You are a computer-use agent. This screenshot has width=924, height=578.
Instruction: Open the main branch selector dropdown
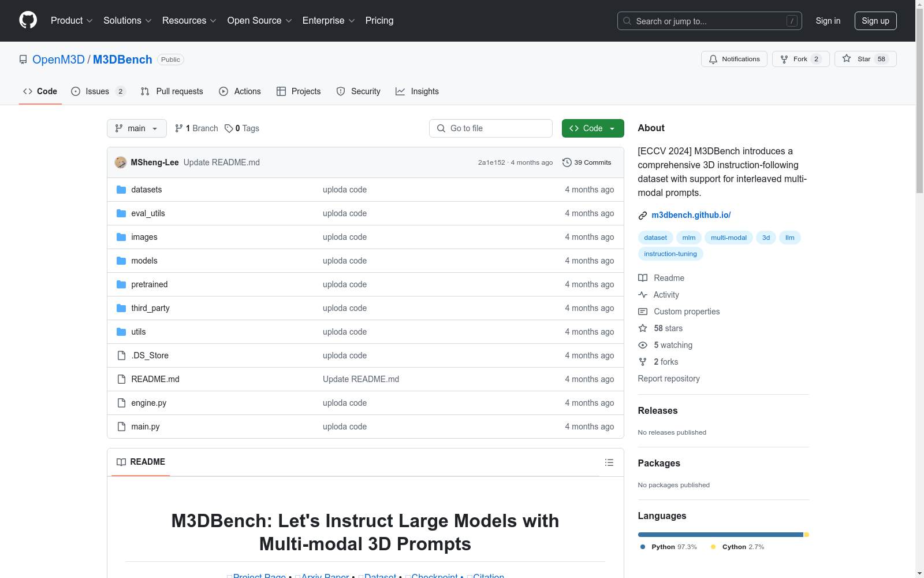137,128
